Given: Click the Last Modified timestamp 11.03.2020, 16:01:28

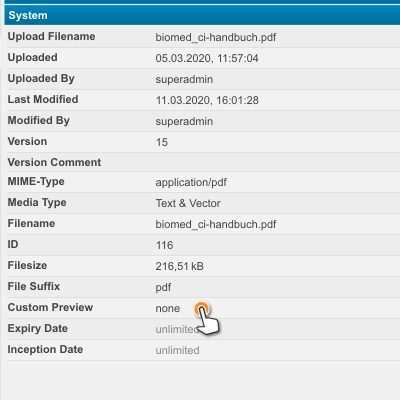Looking at the screenshot, I should click(207, 100).
